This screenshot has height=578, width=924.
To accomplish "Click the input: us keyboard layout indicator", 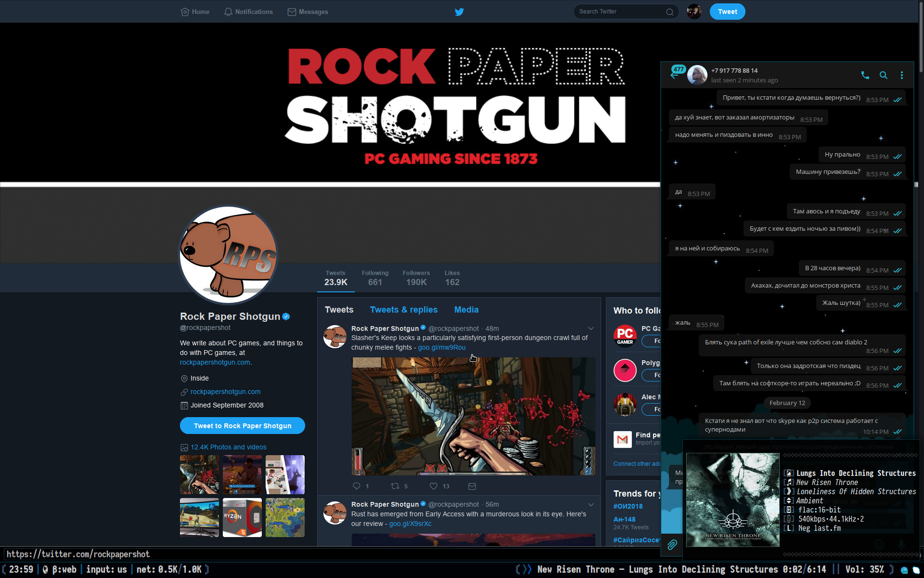I will click(106, 569).
